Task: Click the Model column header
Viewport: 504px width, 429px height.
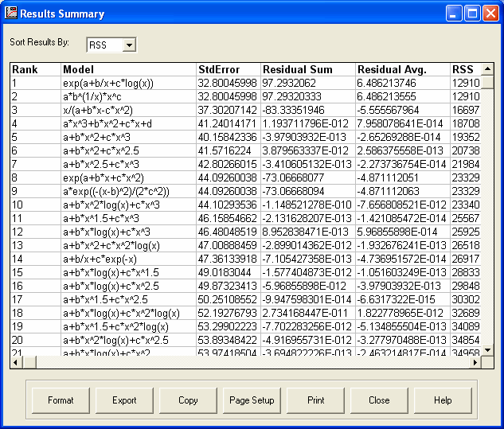Action: (128, 69)
